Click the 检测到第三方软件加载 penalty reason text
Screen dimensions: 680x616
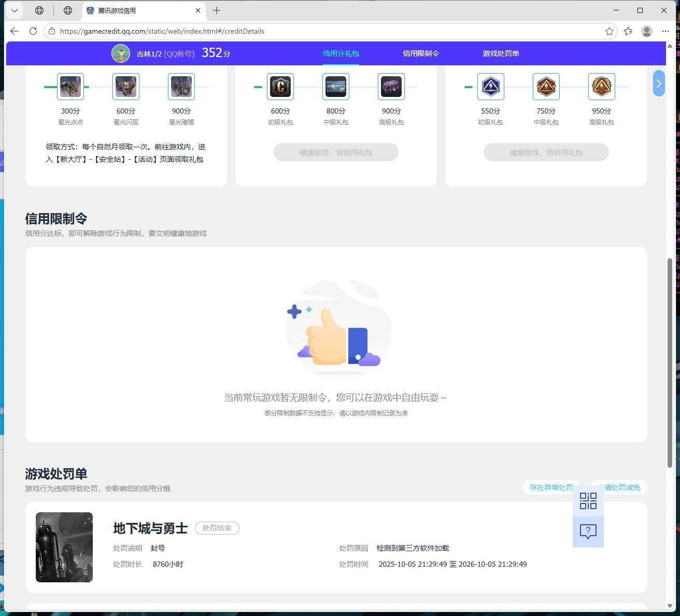click(x=413, y=548)
